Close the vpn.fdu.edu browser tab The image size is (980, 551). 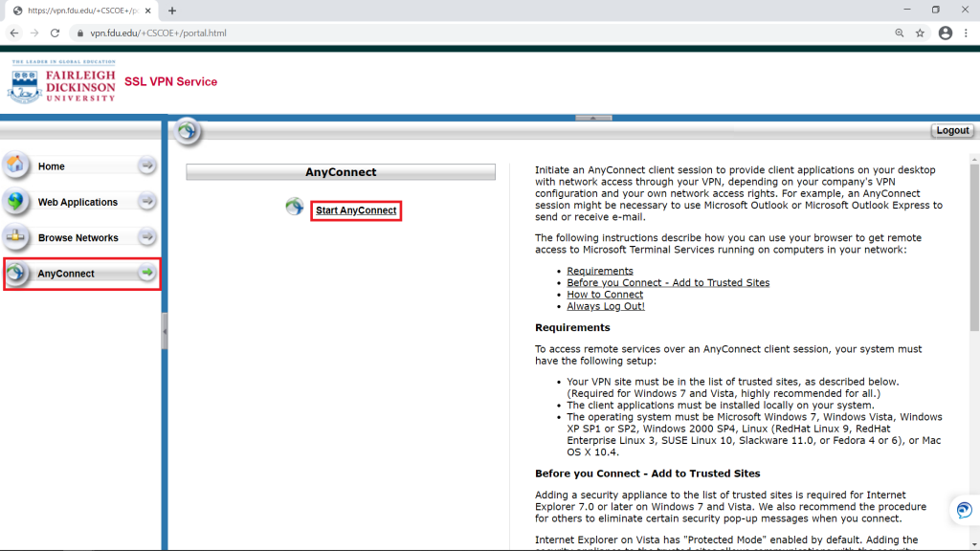tap(148, 11)
